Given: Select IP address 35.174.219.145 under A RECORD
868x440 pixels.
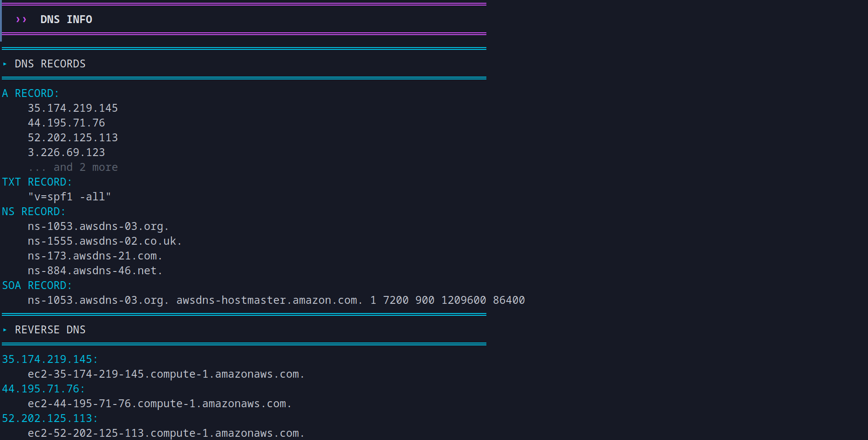Looking at the screenshot, I should [72, 108].
